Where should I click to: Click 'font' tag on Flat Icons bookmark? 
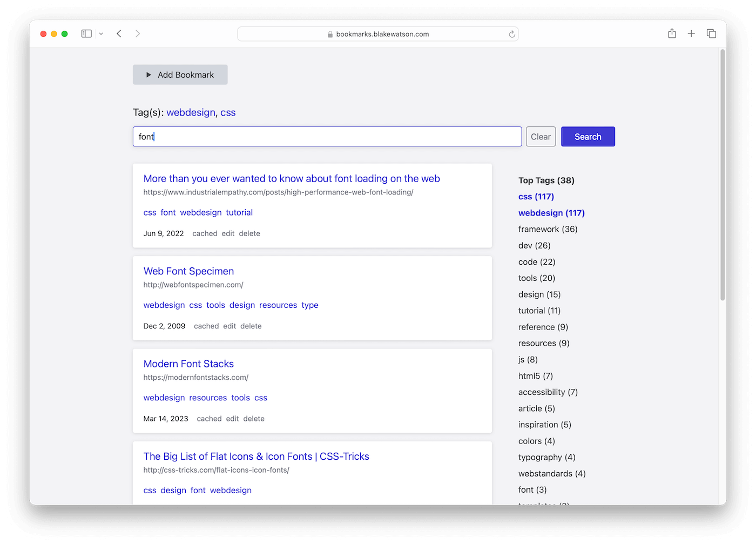(198, 491)
